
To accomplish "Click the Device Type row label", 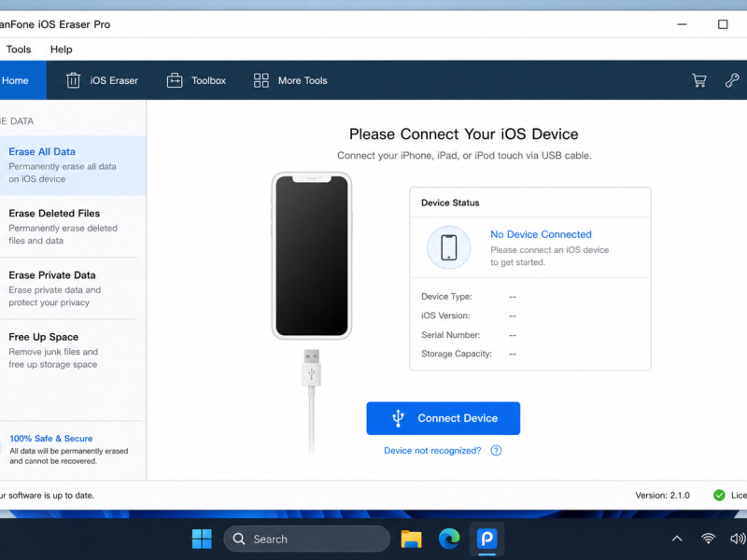I will point(446,297).
